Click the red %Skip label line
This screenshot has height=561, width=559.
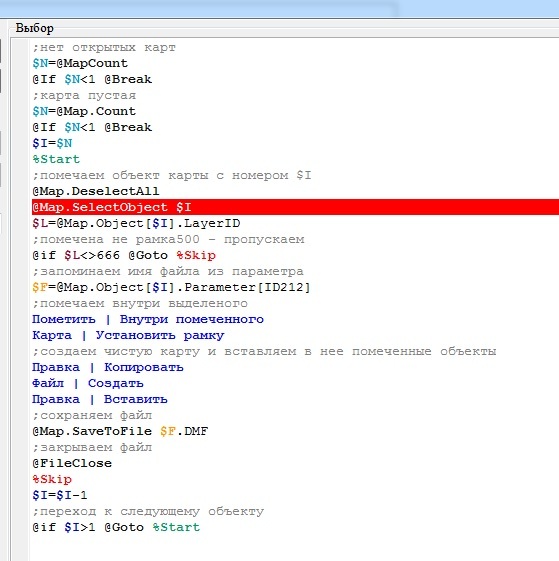click(x=52, y=479)
